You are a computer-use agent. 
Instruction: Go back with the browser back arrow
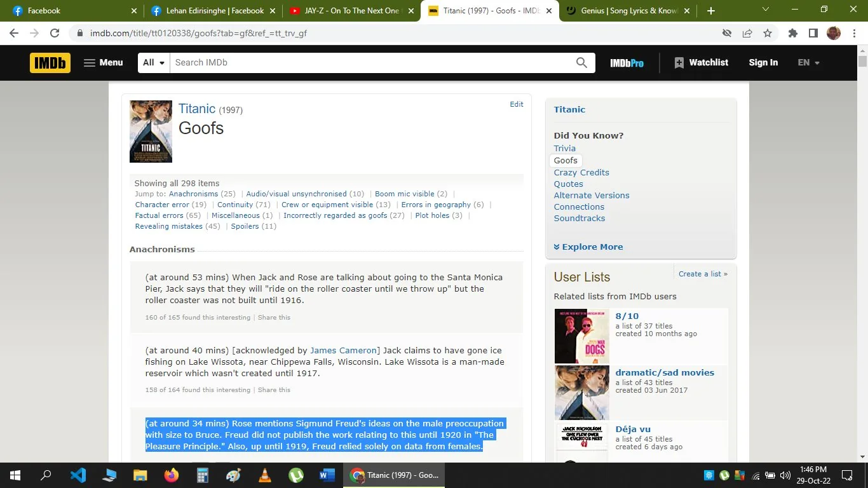tap(14, 33)
